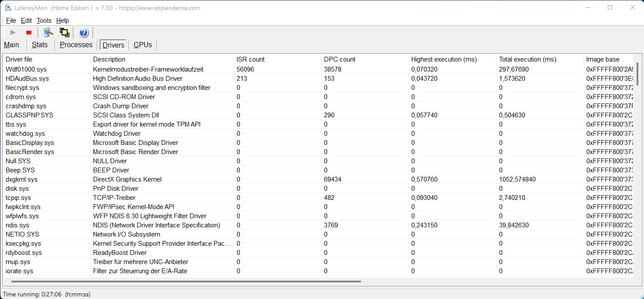Screen dimensions: 644x299
Task: Select the fwpkclnt.sys driver
Action: tap(318, 207)
